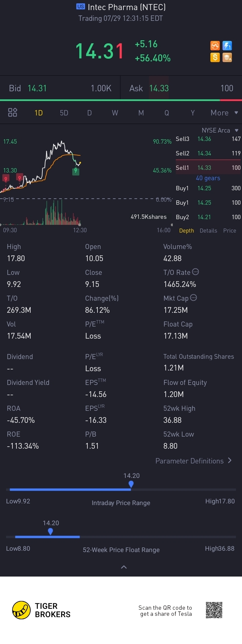Tap the Vol value 17.54M
This screenshot has width=242, height=644.
pos(19,336)
